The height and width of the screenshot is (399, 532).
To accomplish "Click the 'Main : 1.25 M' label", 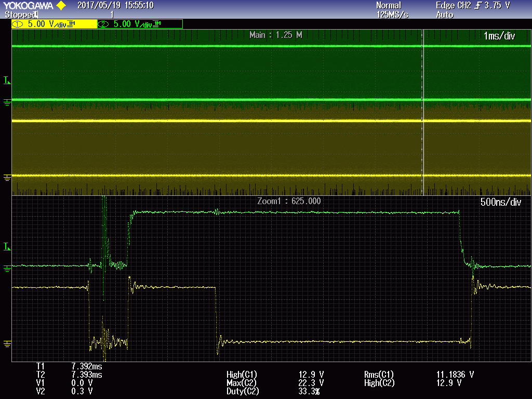I will point(276,35).
